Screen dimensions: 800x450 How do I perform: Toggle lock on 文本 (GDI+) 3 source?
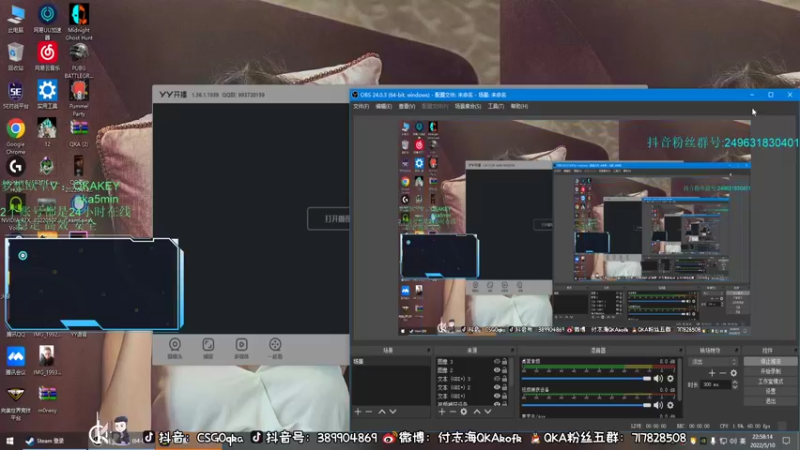(505, 379)
